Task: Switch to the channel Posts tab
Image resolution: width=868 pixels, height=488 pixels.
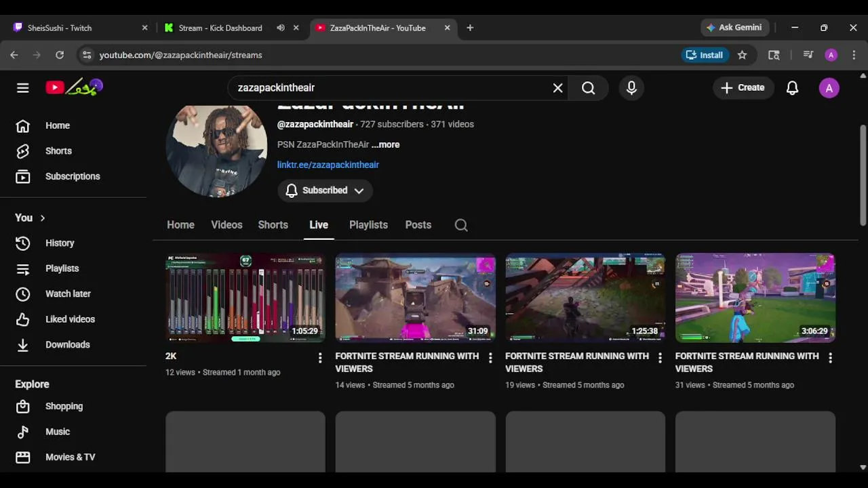Action: click(418, 225)
